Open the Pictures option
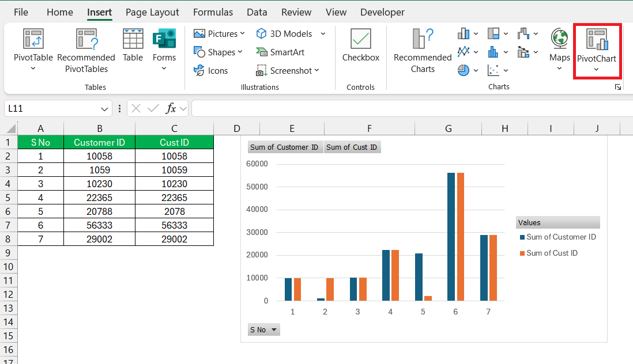 [x=219, y=34]
